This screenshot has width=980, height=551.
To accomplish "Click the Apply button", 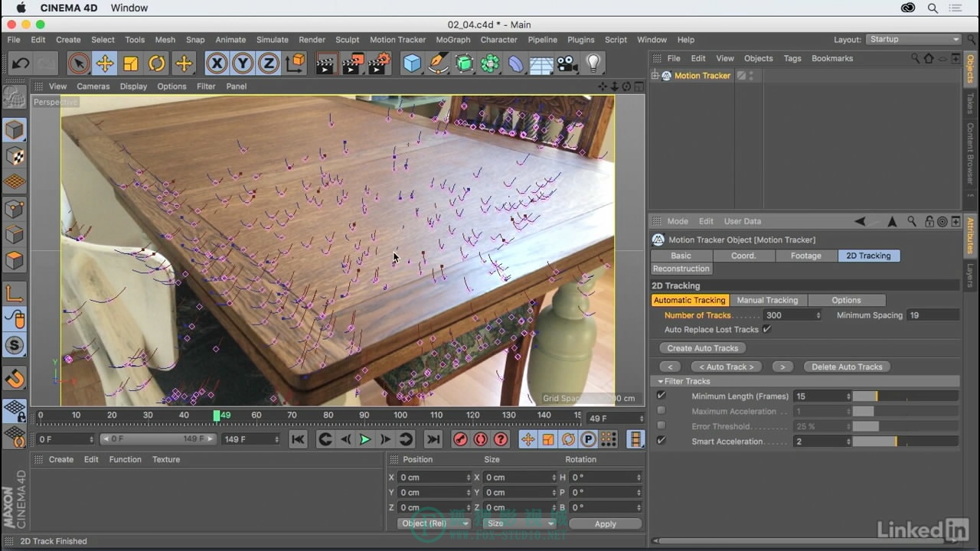I will click(605, 523).
